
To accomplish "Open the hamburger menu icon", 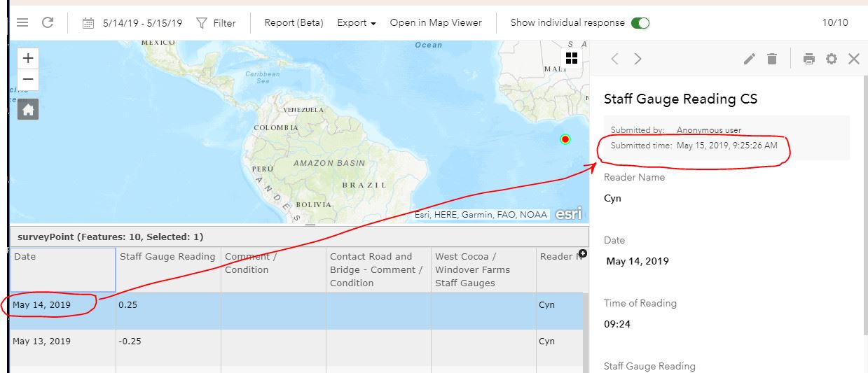I will click(x=22, y=22).
